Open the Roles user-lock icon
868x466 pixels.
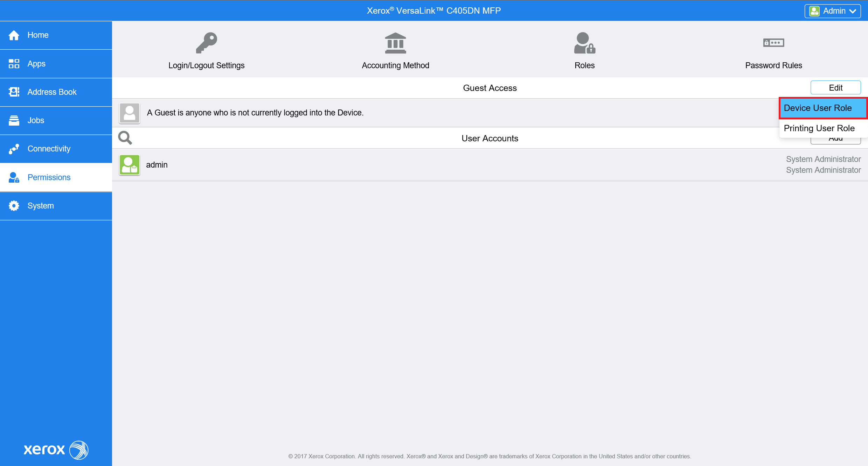584,43
